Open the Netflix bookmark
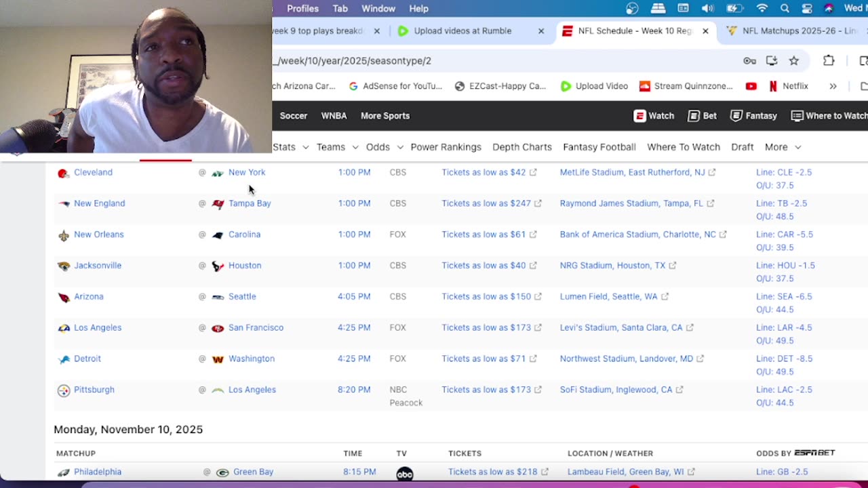The image size is (868, 488). [788, 86]
